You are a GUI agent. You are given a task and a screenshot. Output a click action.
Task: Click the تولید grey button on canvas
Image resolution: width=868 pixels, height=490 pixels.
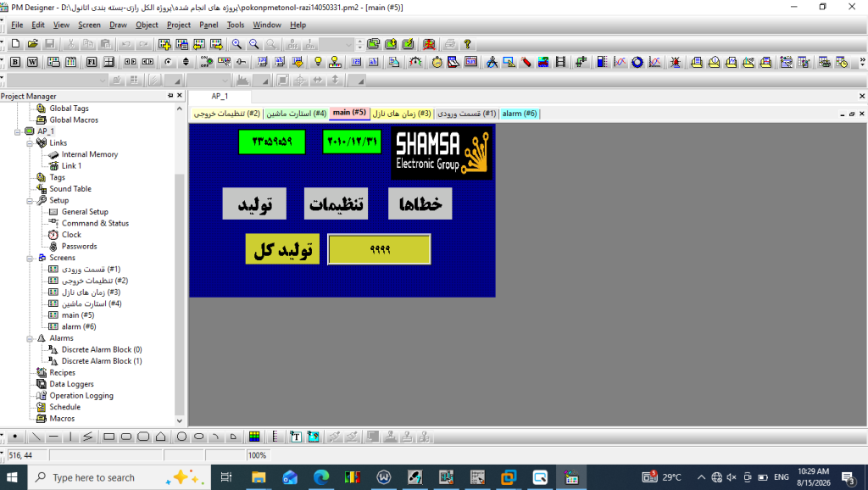(254, 203)
